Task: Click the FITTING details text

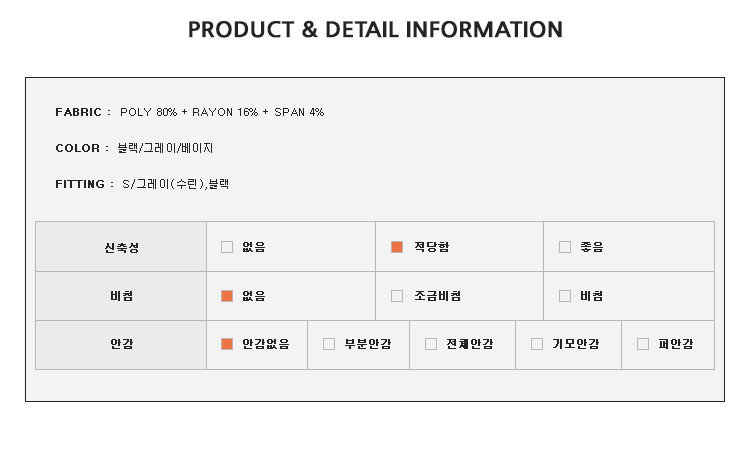Action: click(176, 184)
